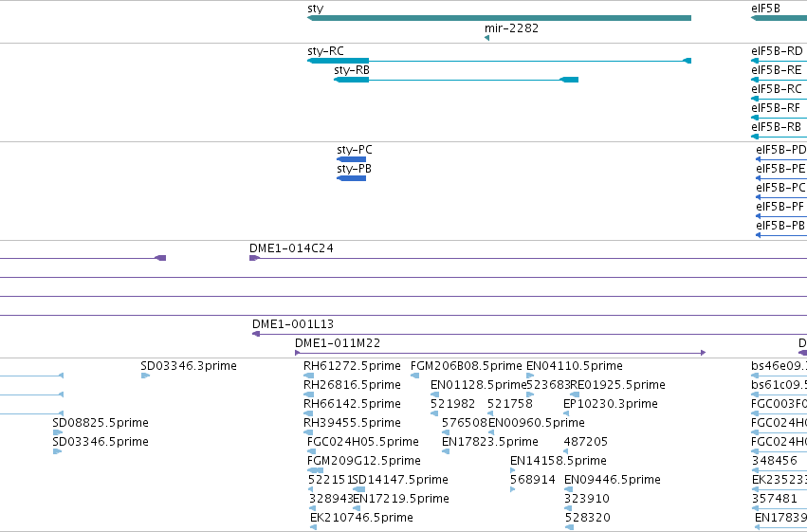Select the SD03346.5prime EST label
Image resolution: width=807 pixels, height=532 pixels.
101,443
